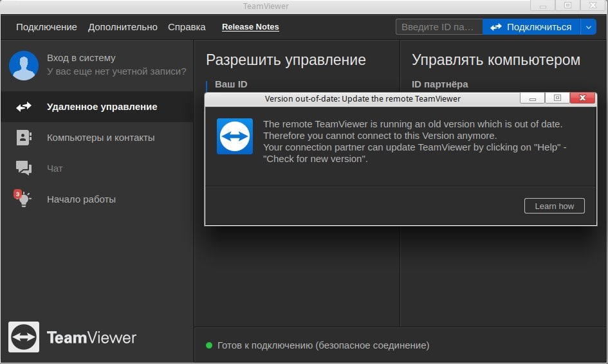Maximize the Version out-of-date dialog

click(x=557, y=98)
